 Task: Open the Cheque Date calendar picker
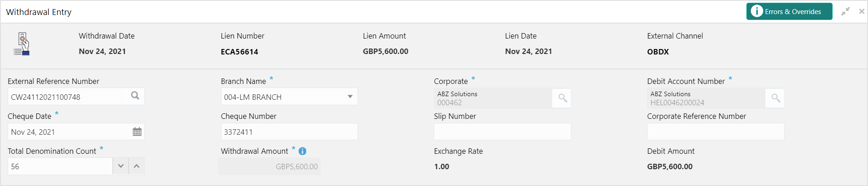137,132
